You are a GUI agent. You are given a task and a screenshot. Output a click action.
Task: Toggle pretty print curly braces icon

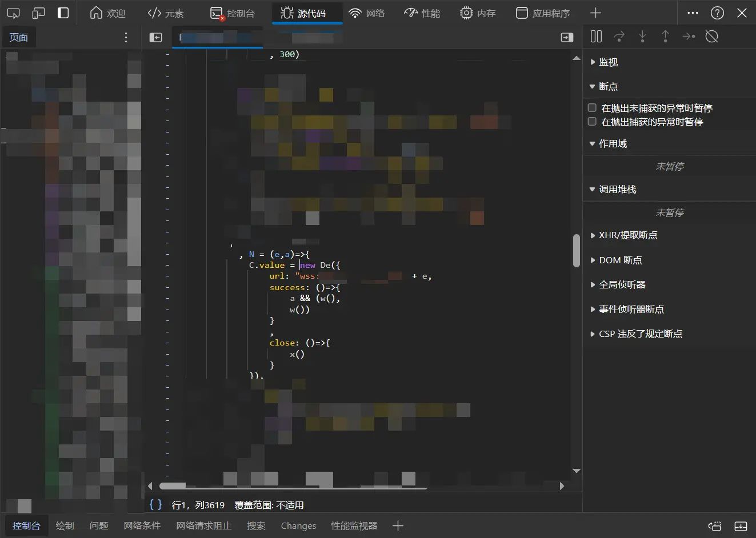click(155, 504)
